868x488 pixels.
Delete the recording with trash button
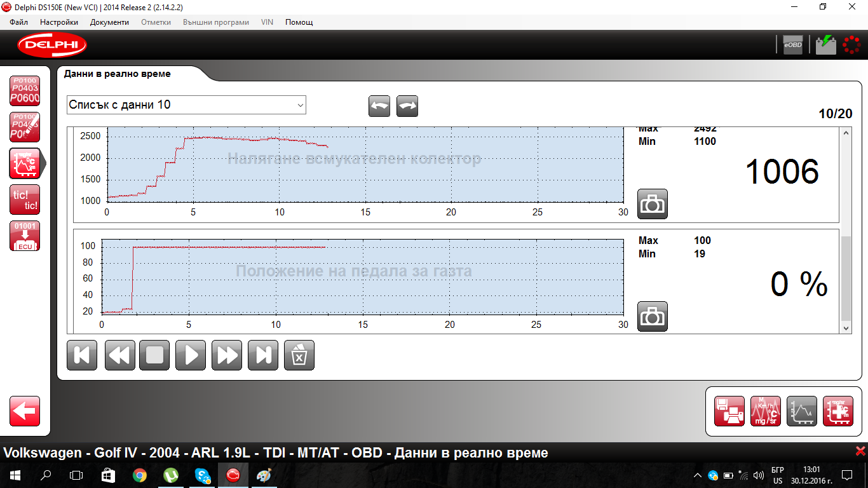pos(299,355)
